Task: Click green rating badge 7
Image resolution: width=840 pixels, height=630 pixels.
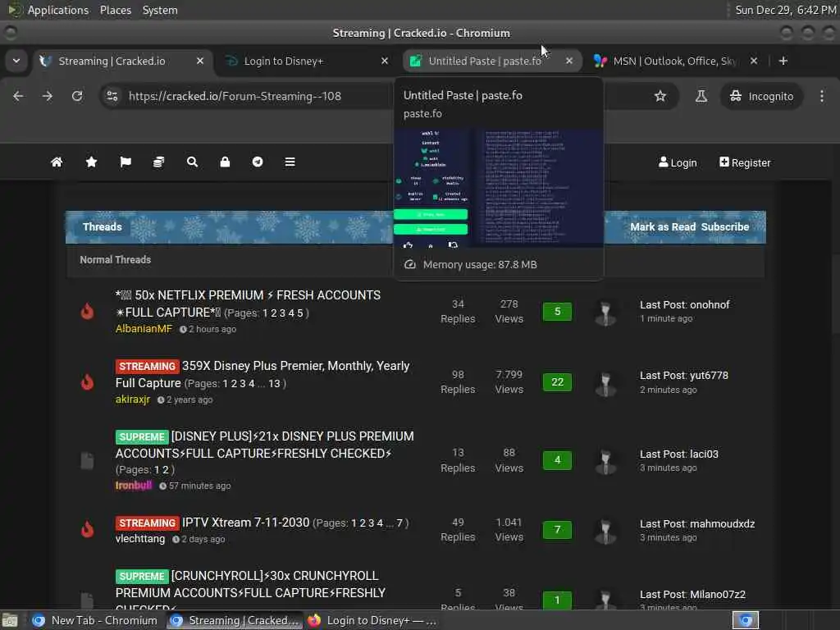Action: tap(557, 530)
